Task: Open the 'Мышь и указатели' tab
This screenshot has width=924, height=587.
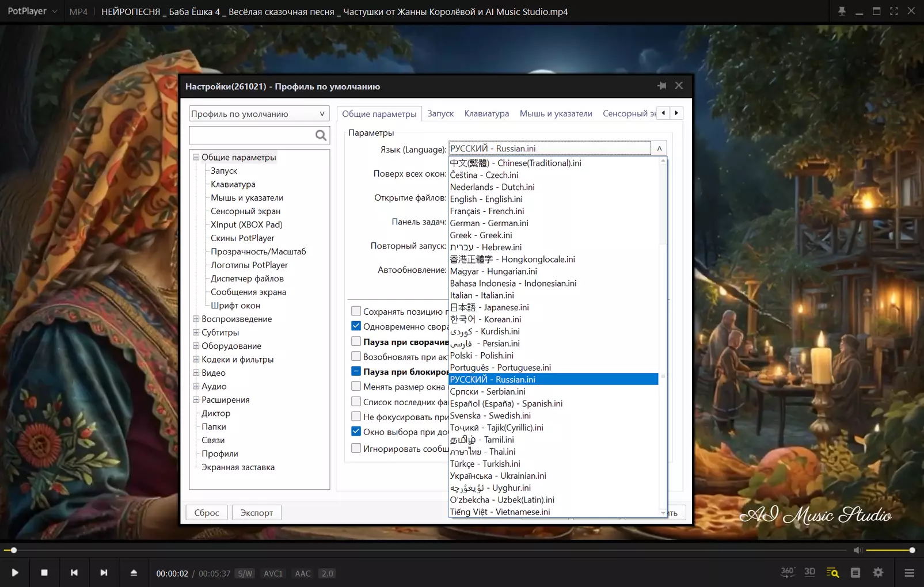Action: coord(556,113)
